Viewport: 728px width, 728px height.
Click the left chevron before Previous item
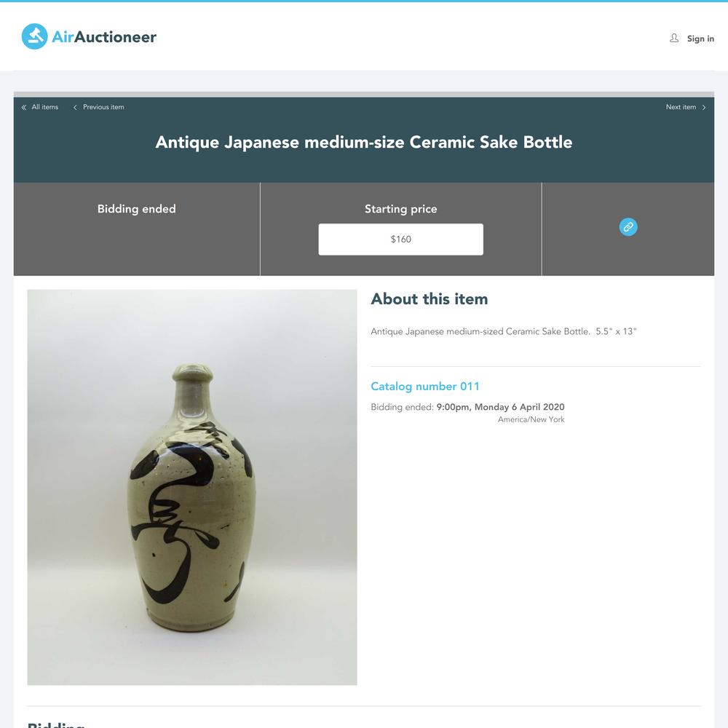tap(75, 107)
